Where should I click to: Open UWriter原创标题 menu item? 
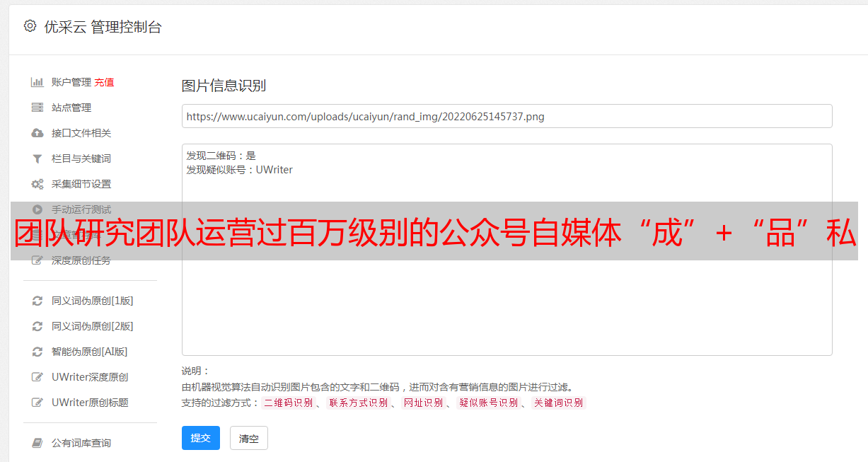[x=90, y=403]
